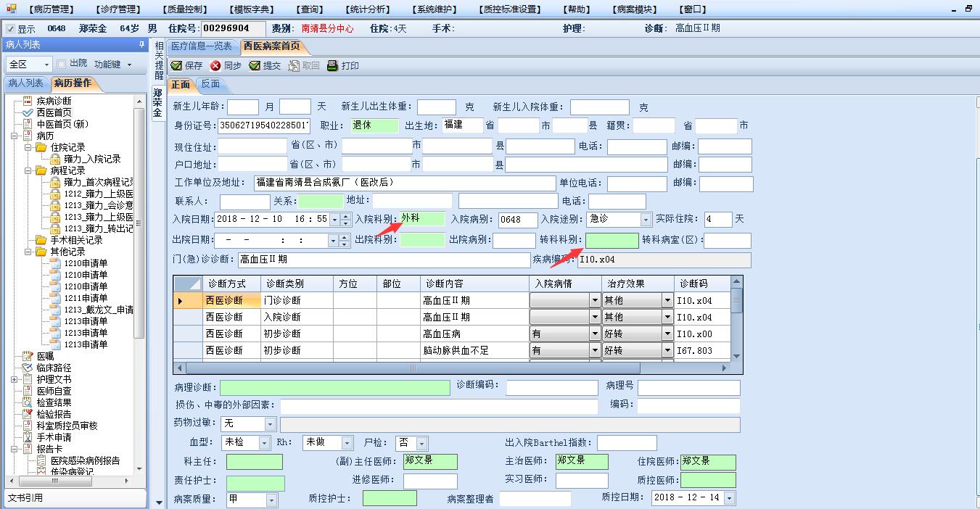Open 入院病情 dropdown for 脑动脉供血不足 row
Viewport: 980px width, 509px height.
(x=595, y=350)
